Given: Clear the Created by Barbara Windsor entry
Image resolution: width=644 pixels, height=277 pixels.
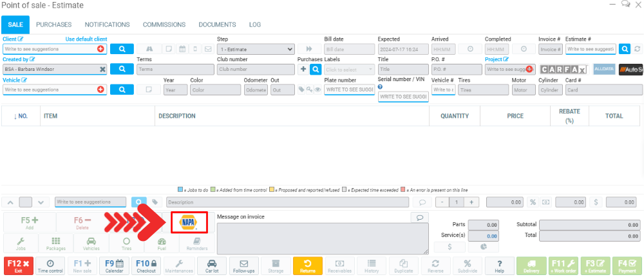Looking at the screenshot, I should tap(102, 69).
